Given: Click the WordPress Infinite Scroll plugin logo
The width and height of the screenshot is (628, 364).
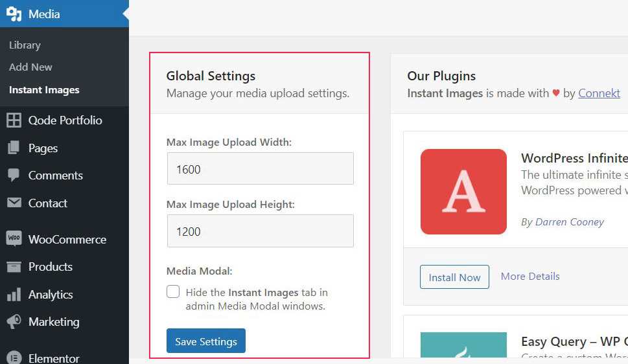Looking at the screenshot, I should point(463,192).
